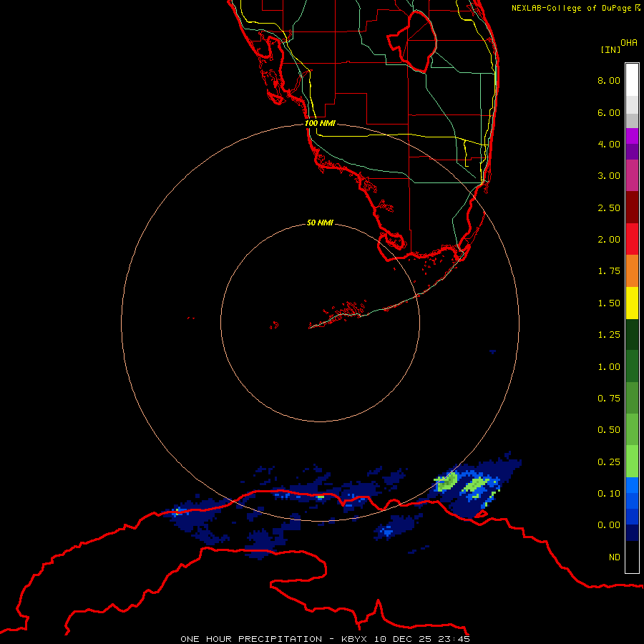Image resolution: width=644 pixels, height=644 pixels.
Task: Click the OHA product label above legend
Action: click(x=629, y=42)
